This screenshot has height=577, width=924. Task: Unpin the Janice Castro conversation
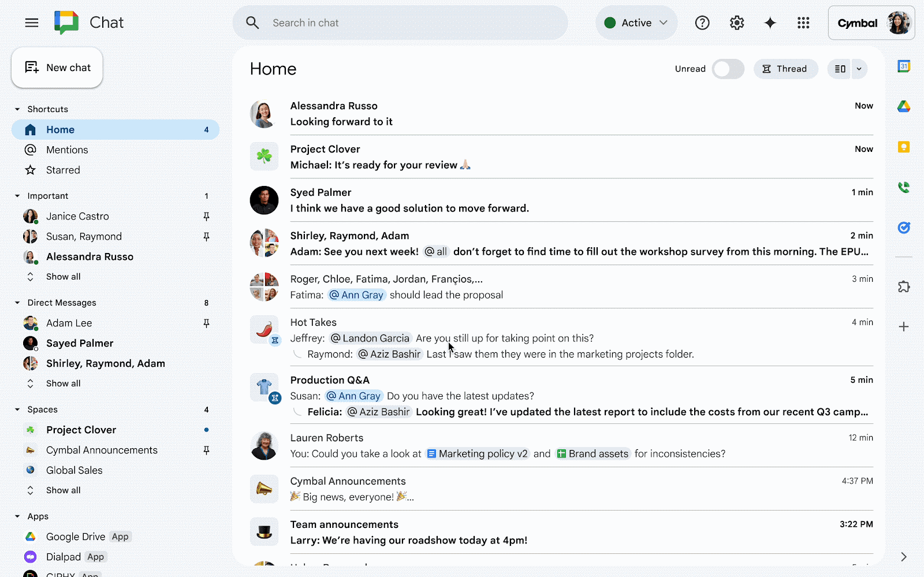point(206,217)
